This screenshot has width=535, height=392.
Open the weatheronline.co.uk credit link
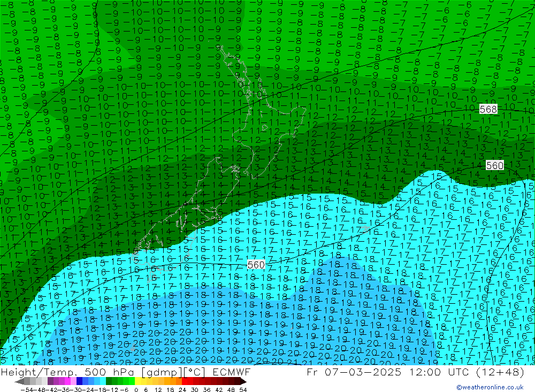(490, 387)
